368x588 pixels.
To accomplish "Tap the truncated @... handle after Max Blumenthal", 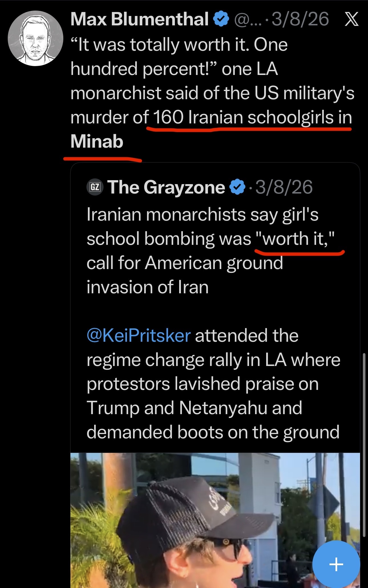I will coord(247,19).
